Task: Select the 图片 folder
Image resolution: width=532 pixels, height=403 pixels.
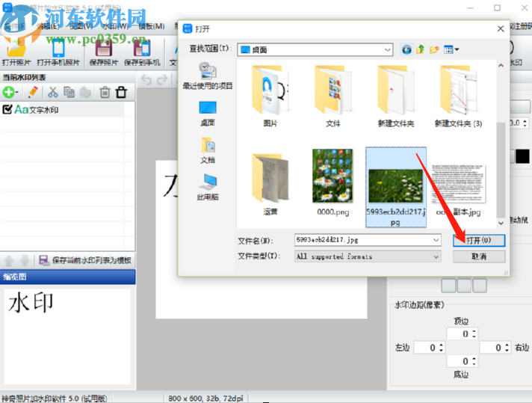Action: click(270, 96)
